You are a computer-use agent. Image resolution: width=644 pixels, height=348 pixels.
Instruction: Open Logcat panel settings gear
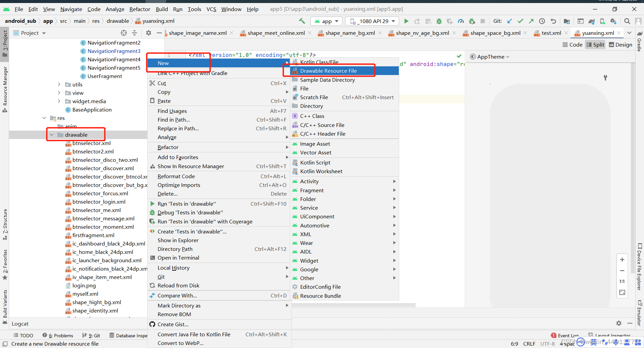(x=619, y=323)
